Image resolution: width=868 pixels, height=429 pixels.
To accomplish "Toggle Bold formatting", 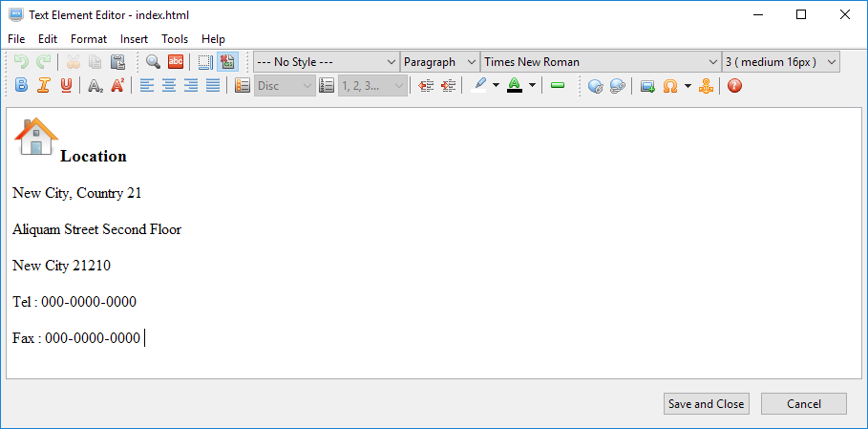I will tap(21, 86).
